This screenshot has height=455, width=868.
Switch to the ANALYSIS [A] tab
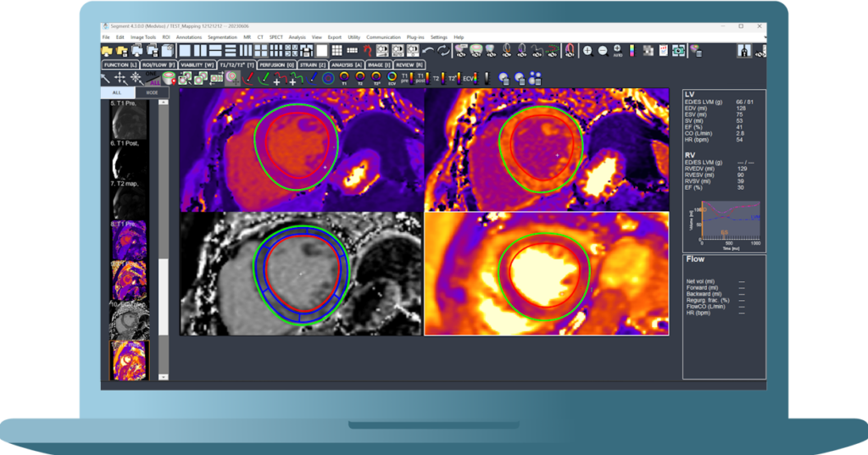click(347, 64)
